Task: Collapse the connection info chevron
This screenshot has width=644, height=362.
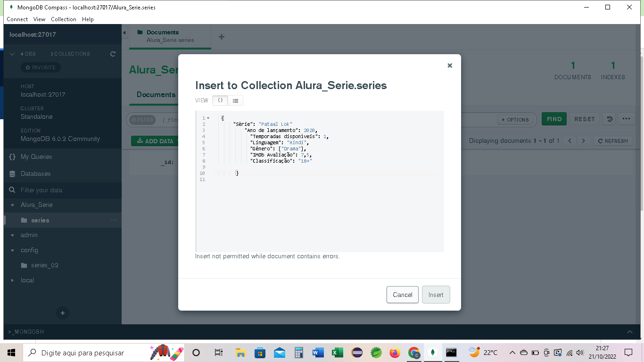Action: coord(13,54)
